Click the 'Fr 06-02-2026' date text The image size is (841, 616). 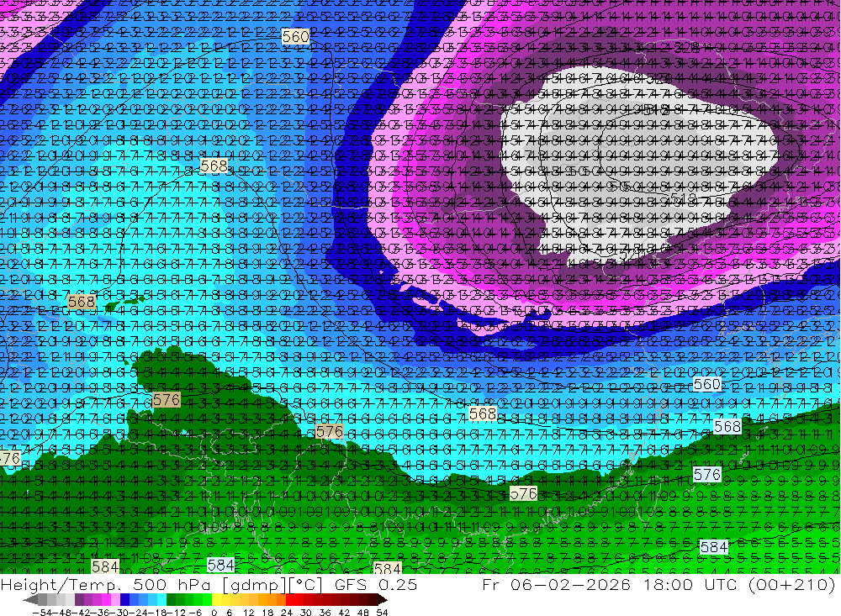tap(556, 585)
